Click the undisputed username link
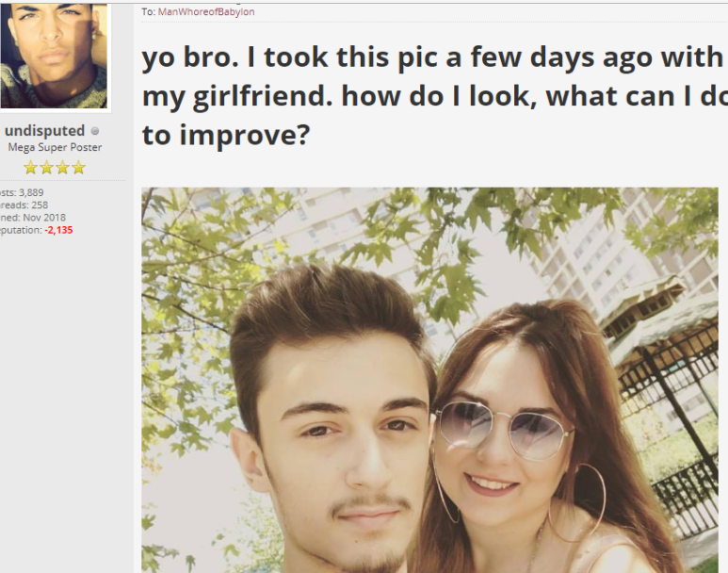The image size is (728, 573). pyautogui.click(x=44, y=131)
